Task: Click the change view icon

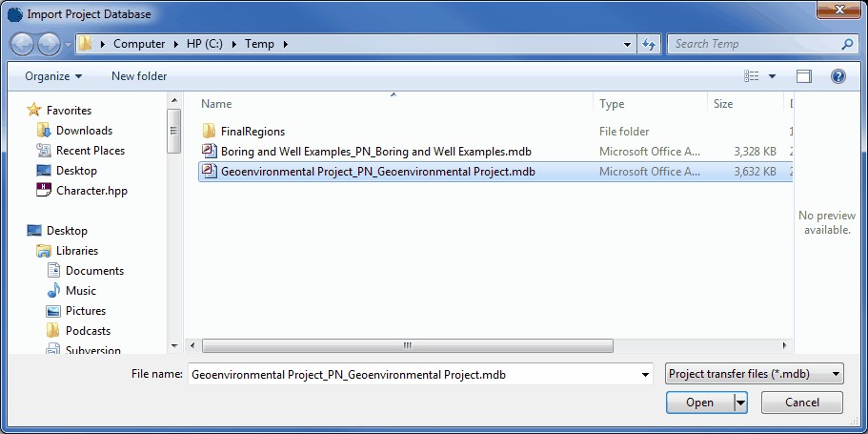Action: pos(752,76)
